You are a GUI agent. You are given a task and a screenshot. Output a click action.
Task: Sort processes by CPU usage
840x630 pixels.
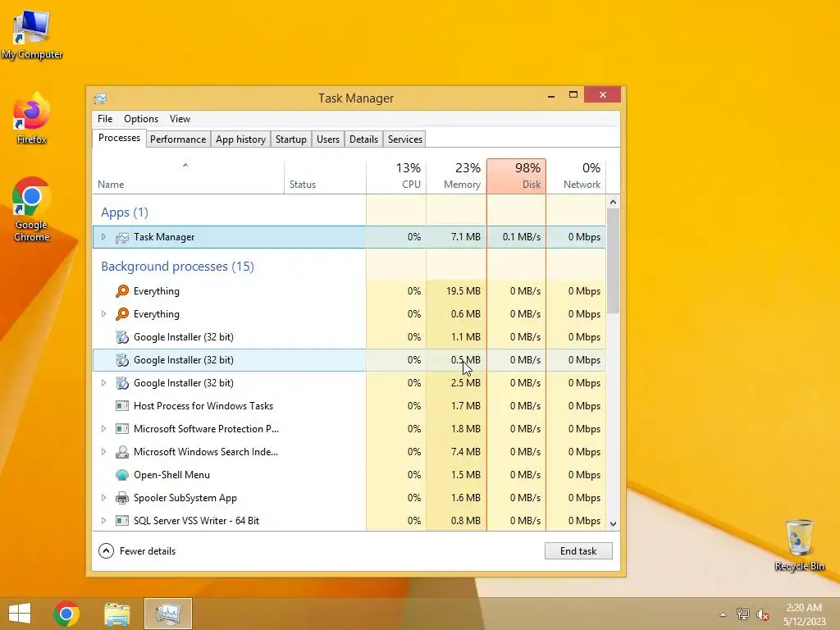point(396,176)
